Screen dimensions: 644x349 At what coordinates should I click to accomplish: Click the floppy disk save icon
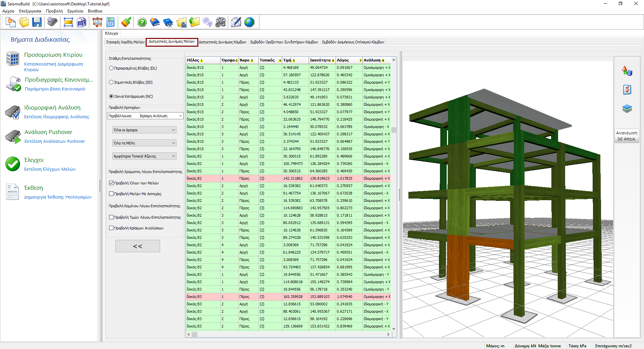click(x=37, y=23)
